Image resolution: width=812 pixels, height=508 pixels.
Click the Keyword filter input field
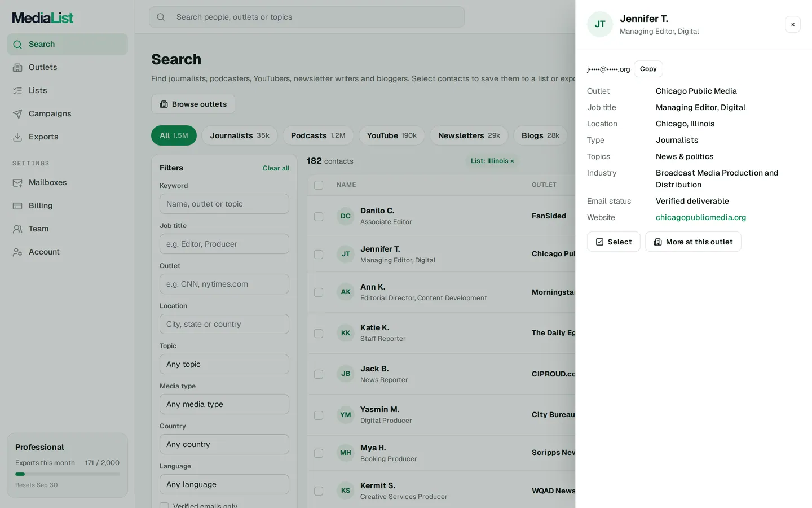click(x=224, y=204)
